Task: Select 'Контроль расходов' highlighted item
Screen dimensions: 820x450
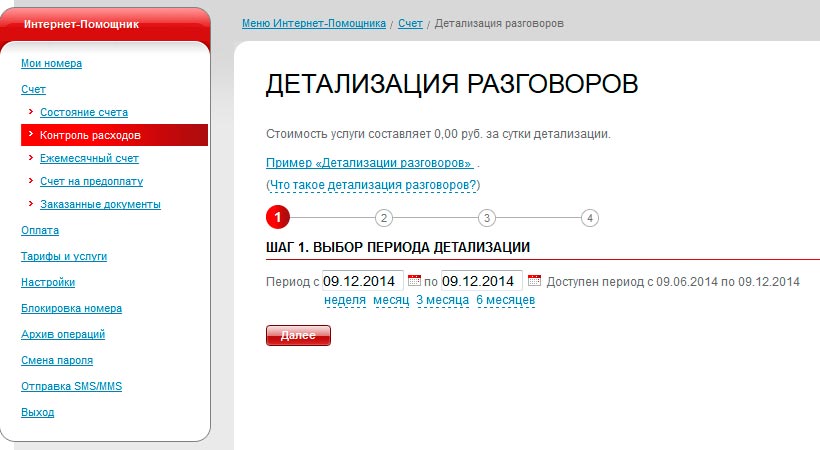Action: (115, 135)
